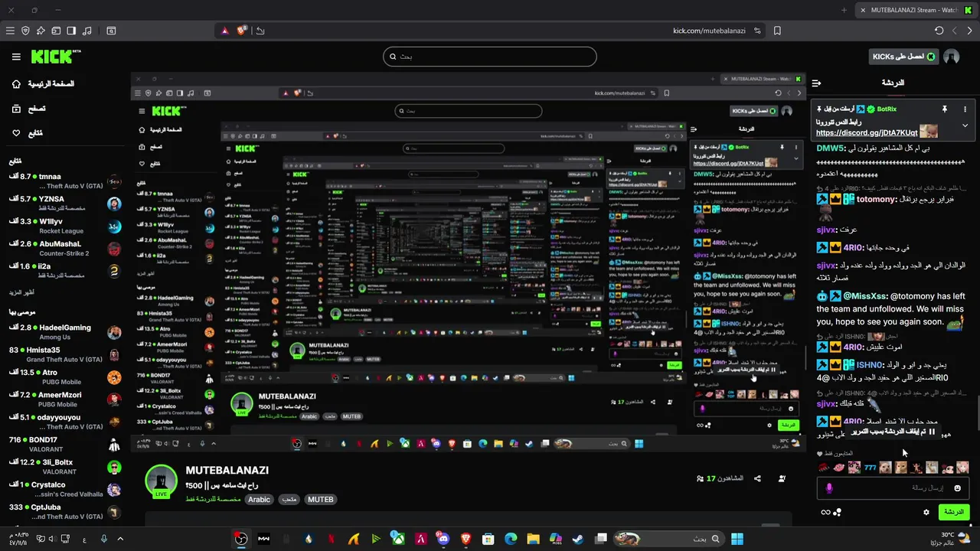The height and width of the screenshot is (551, 980).
Task: Open the Kick hamburger menu
Action: [16, 57]
